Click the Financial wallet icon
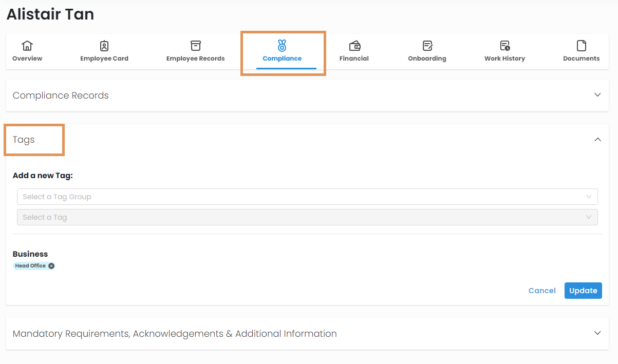 coord(354,46)
